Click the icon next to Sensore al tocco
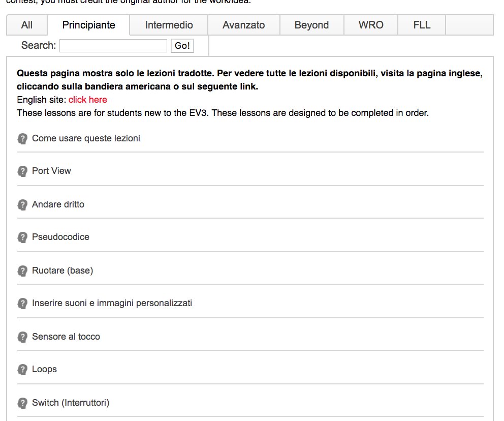504x421 pixels. [x=22, y=337]
